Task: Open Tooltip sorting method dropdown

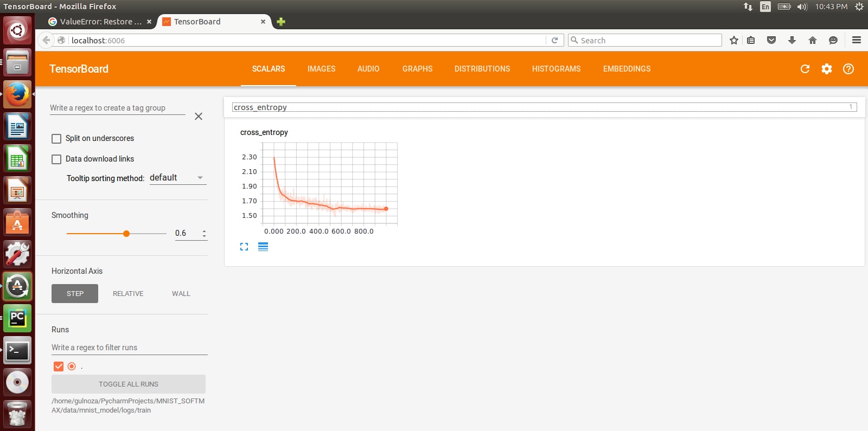Action: tap(178, 178)
